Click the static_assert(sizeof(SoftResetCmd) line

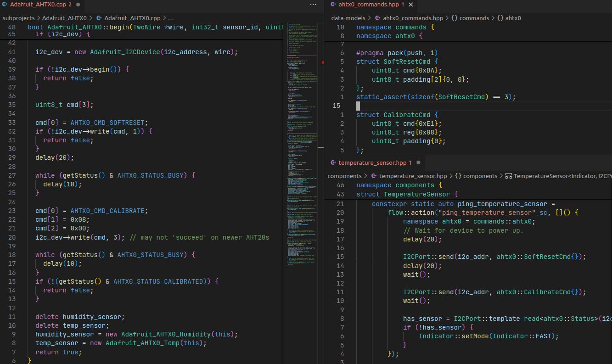pyautogui.click(x=436, y=97)
